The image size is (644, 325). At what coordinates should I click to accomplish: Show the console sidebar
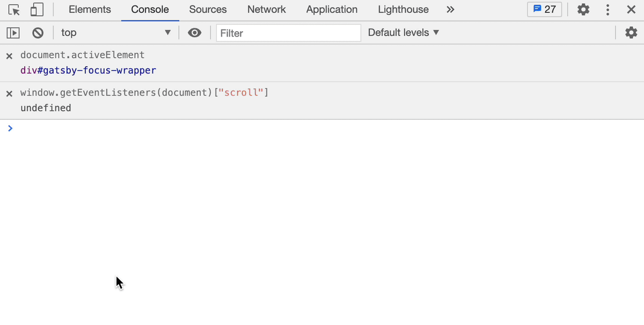(x=13, y=33)
